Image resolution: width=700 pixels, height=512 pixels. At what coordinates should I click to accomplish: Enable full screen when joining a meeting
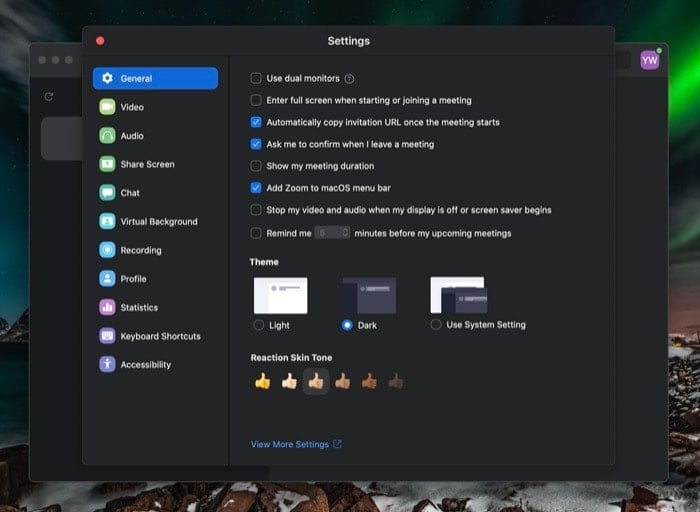point(256,100)
